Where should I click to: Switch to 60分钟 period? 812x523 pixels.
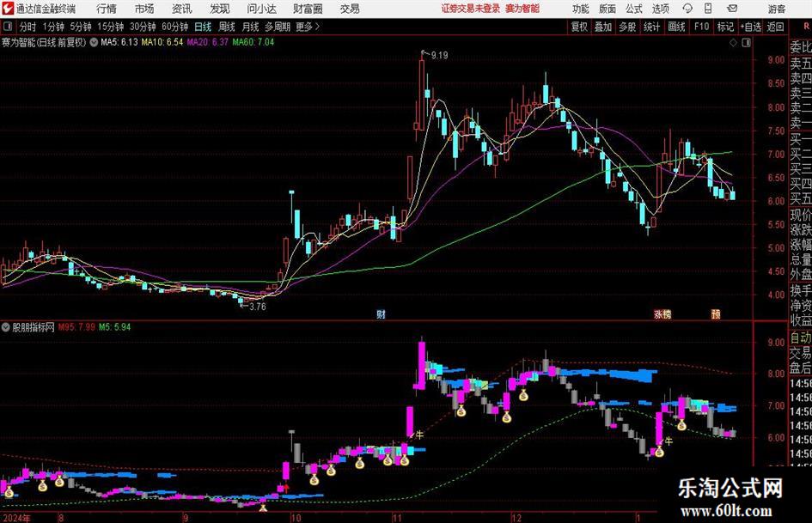174,27
